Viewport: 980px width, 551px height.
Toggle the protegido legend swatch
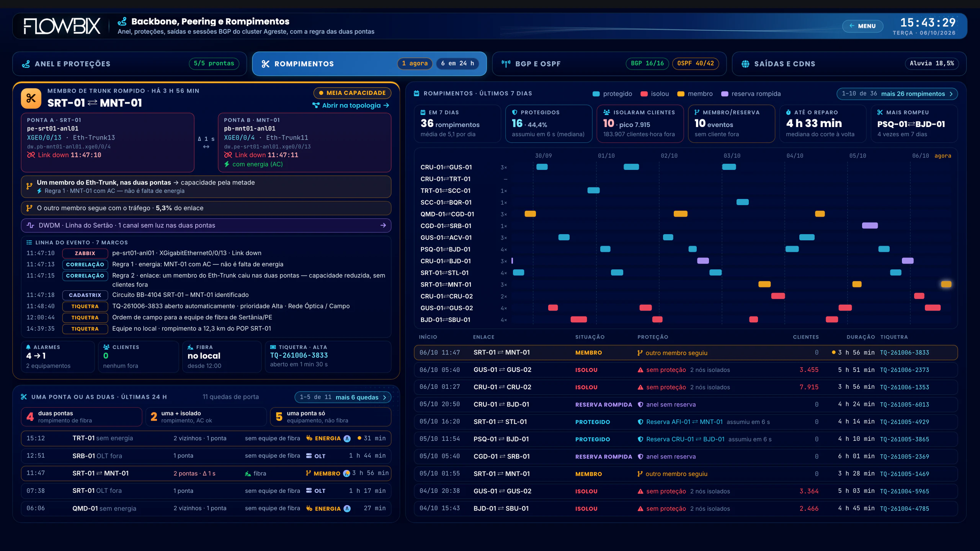pyautogui.click(x=596, y=94)
